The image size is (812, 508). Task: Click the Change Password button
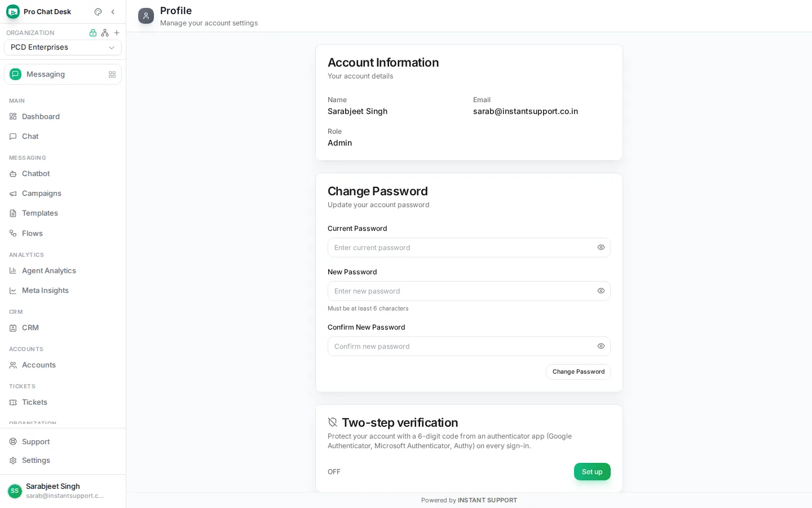tap(578, 372)
